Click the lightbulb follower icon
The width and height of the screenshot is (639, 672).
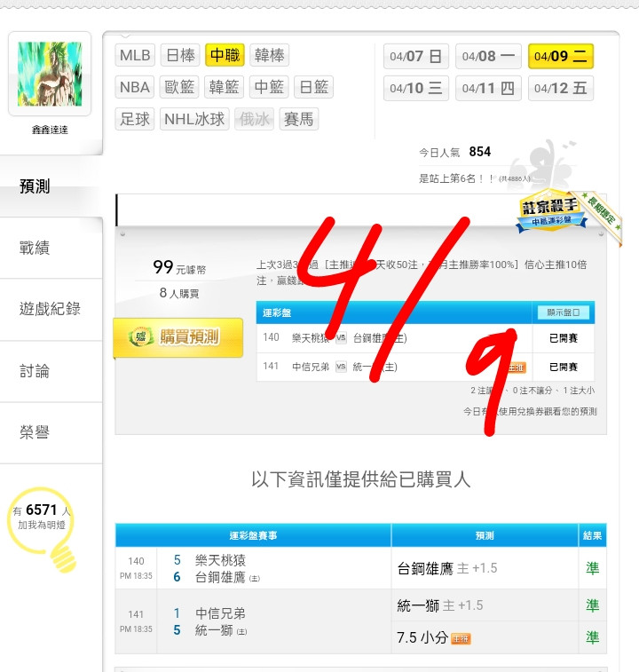43,530
